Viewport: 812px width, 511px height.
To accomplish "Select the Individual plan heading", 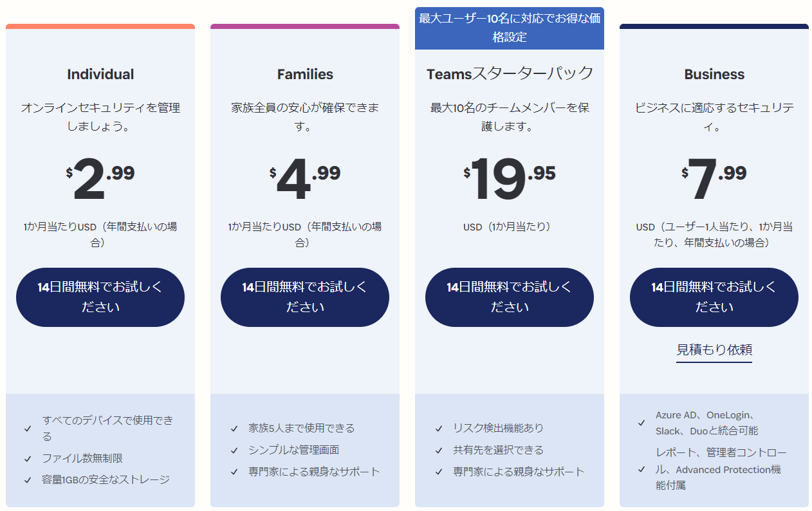I will click(100, 74).
